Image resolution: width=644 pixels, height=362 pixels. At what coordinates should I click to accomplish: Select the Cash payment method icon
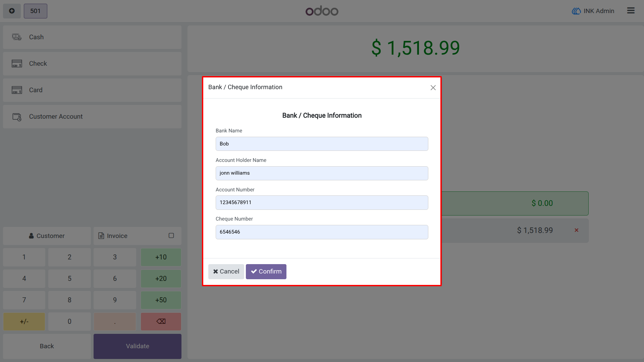pyautogui.click(x=17, y=37)
